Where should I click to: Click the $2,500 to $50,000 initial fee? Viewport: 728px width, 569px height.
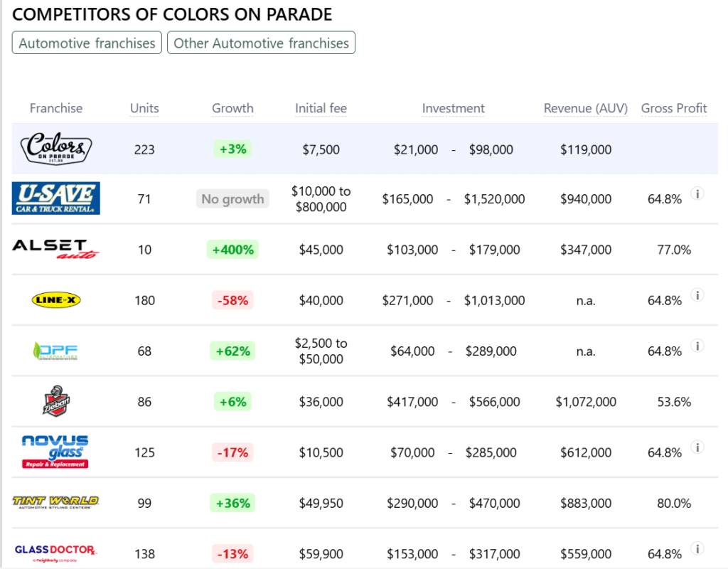tap(321, 351)
